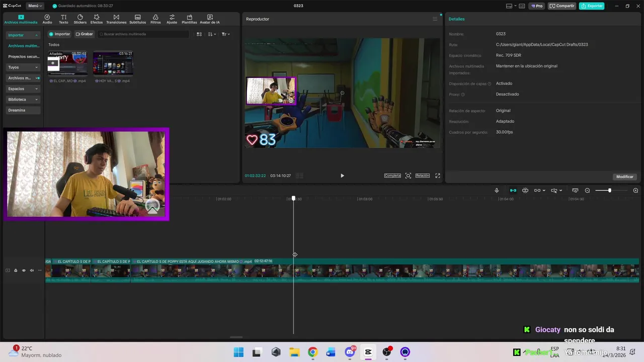
Task: Zoom out the timeline with minus icon
Action: (x=587, y=191)
